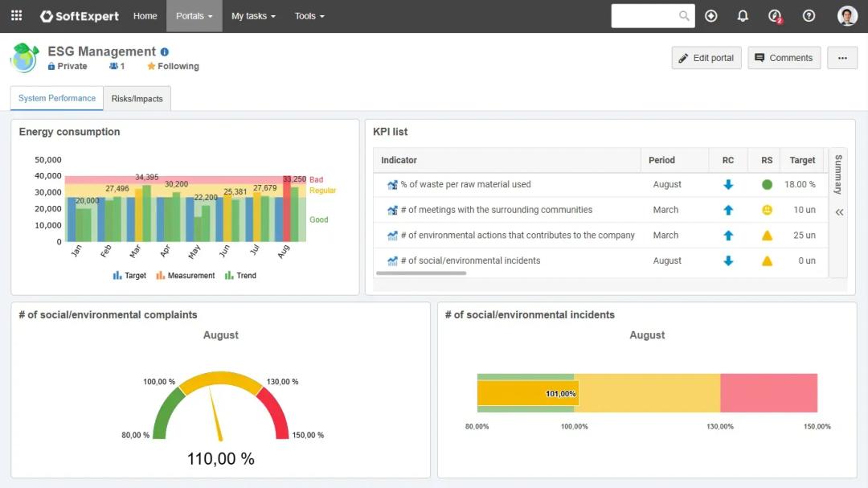
Task: Open the apps grid launcher icon
Action: [x=16, y=15]
